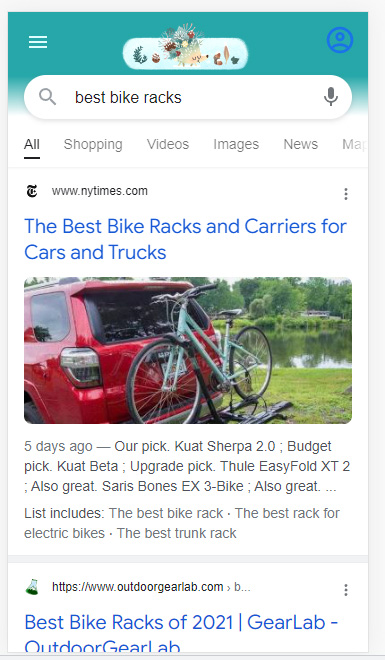Open the hamburger menu
The image size is (385, 660).
pos(38,42)
